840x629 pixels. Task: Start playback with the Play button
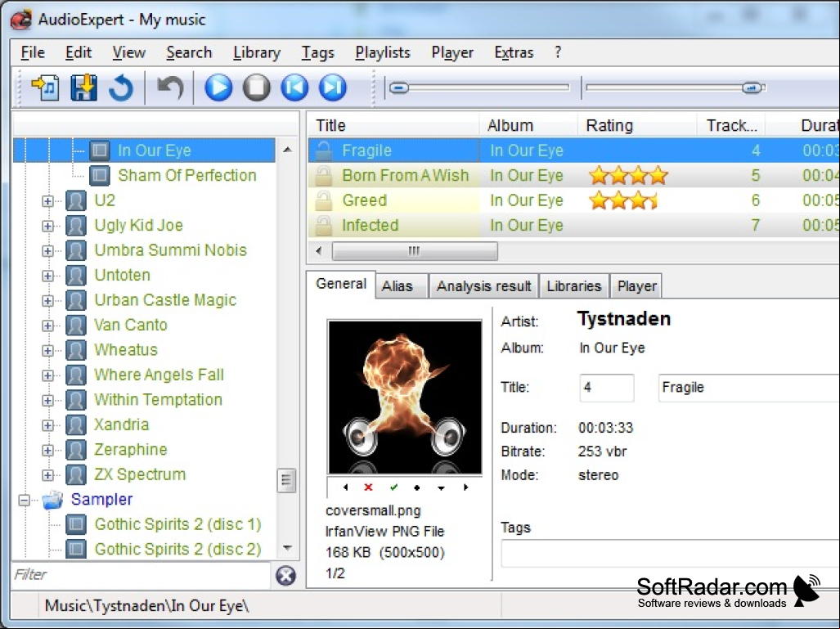[x=218, y=88]
